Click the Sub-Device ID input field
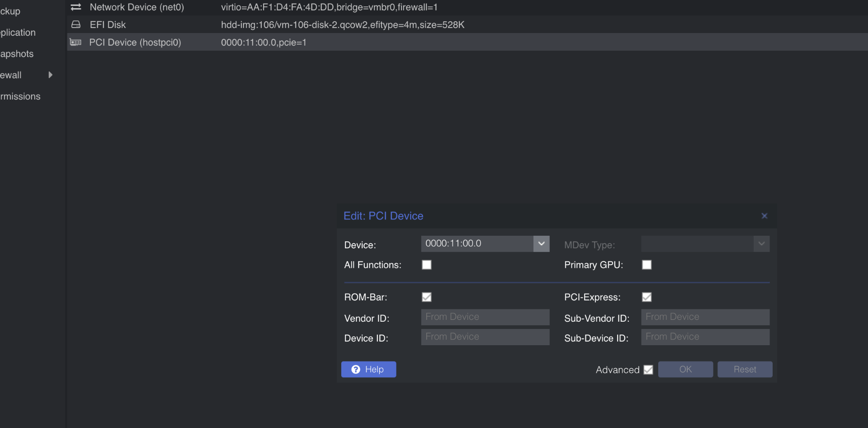Viewport: 868px width, 428px height. click(x=705, y=337)
